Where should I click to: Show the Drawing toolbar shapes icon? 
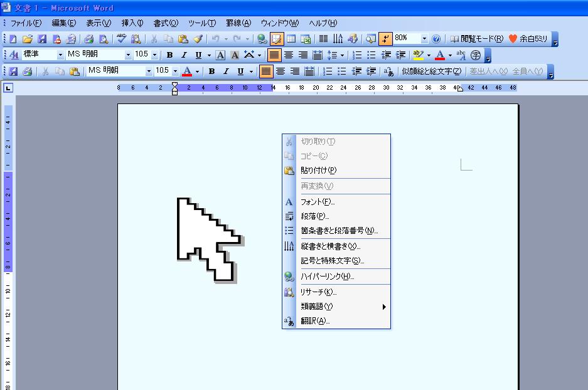tap(353, 39)
